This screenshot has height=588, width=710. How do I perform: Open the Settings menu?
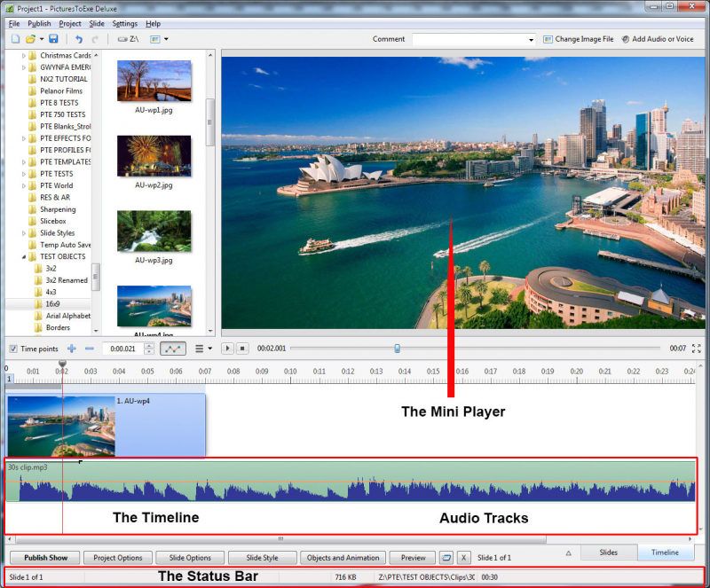coord(125,24)
